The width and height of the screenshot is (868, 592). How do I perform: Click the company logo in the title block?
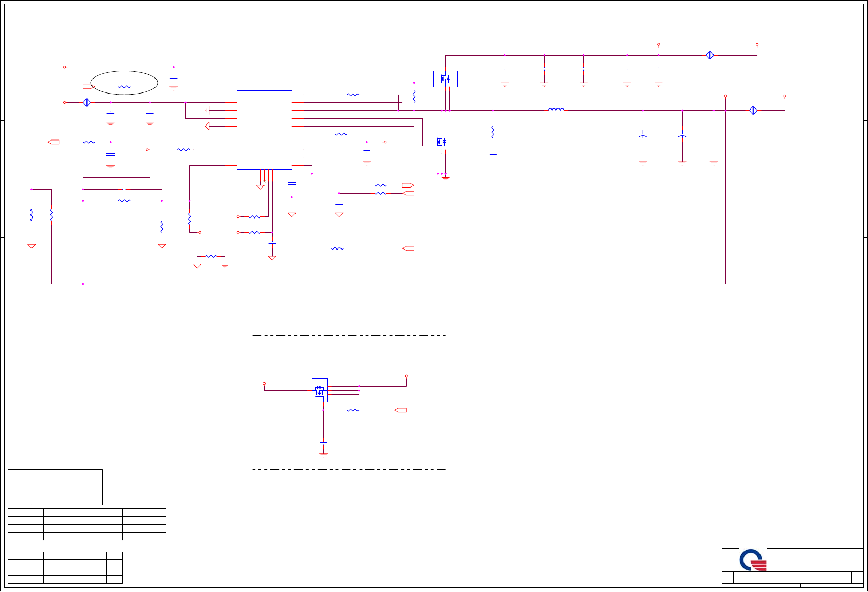point(753,560)
